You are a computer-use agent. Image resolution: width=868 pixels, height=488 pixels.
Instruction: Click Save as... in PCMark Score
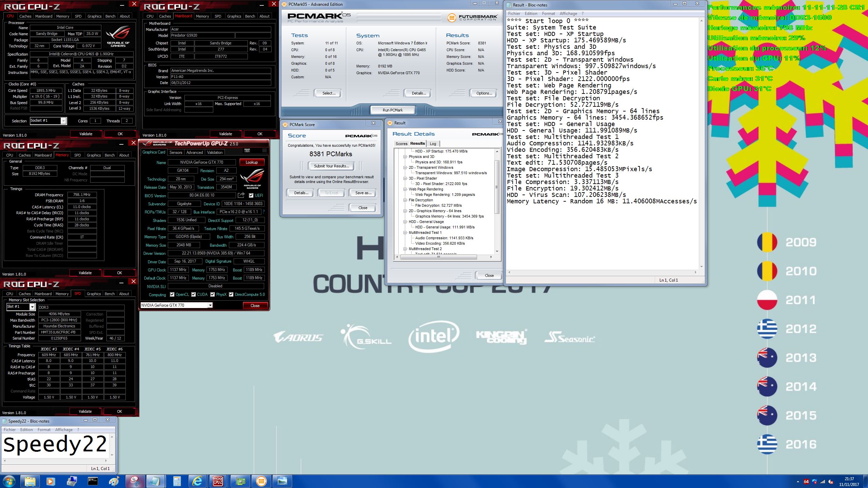(x=363, y=193)
